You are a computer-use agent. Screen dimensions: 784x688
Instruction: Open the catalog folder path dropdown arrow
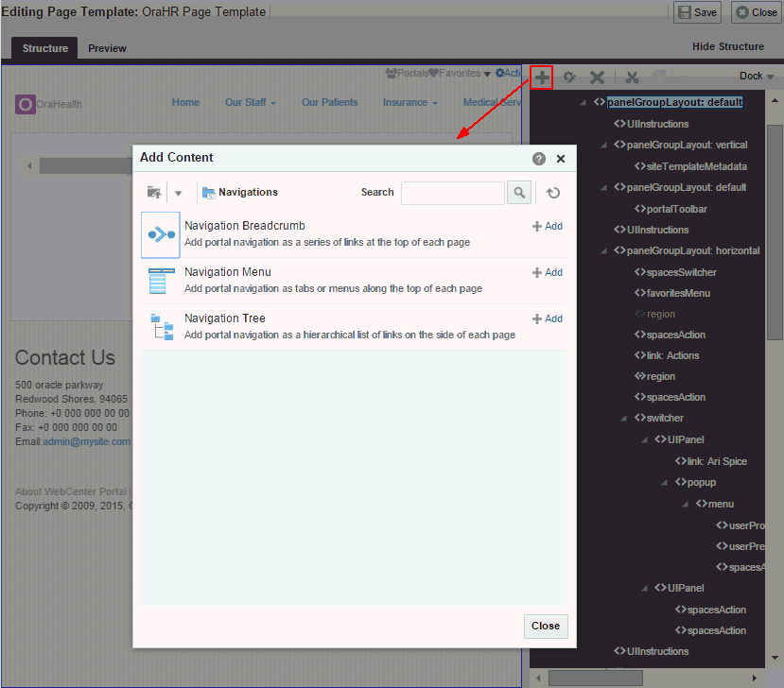(178, 193)
